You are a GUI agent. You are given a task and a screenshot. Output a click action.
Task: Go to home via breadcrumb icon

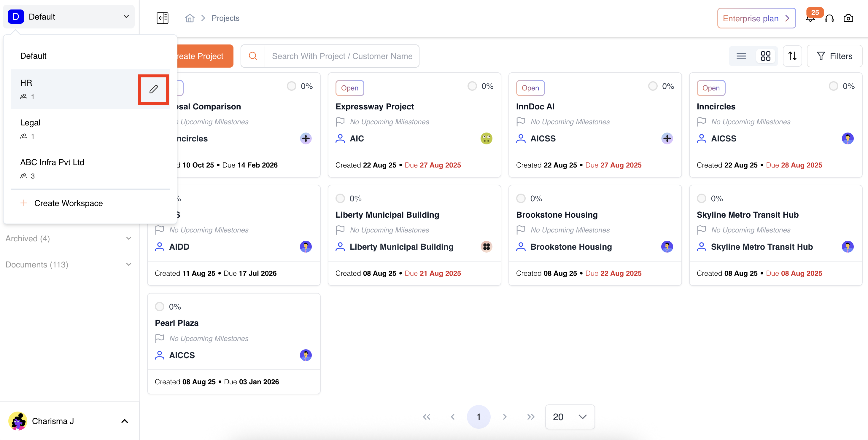190,18
